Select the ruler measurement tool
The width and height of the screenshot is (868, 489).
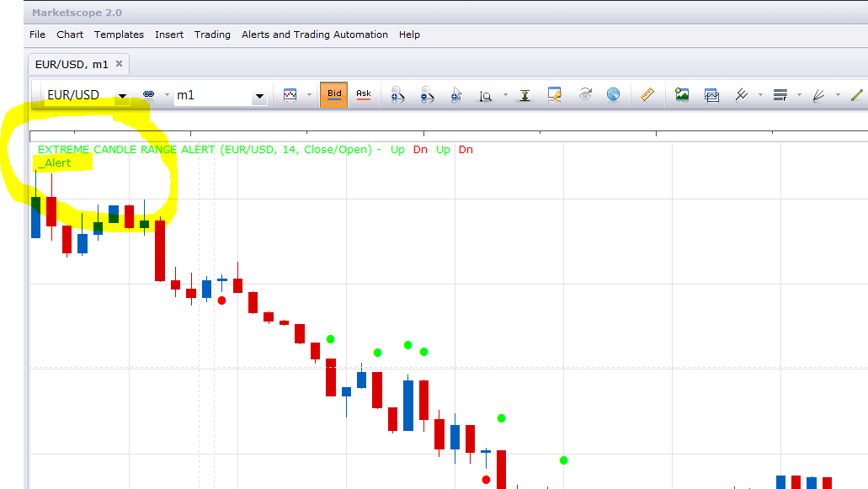pyautogui.click(x=647, y=94)
